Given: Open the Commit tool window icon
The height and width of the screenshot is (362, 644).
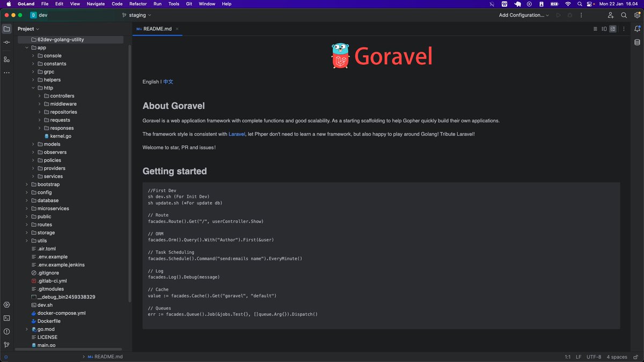Looking at the screenshot, I should tap(6, 42).
